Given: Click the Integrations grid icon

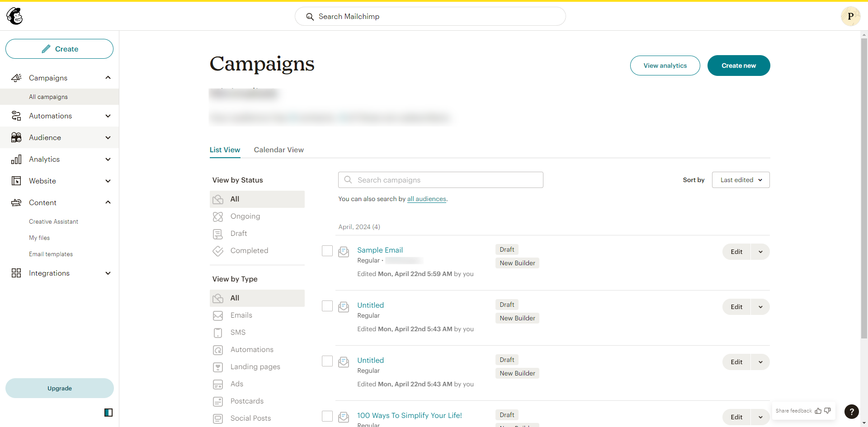Looking at the screenshot, I should (x=16, y=273).
